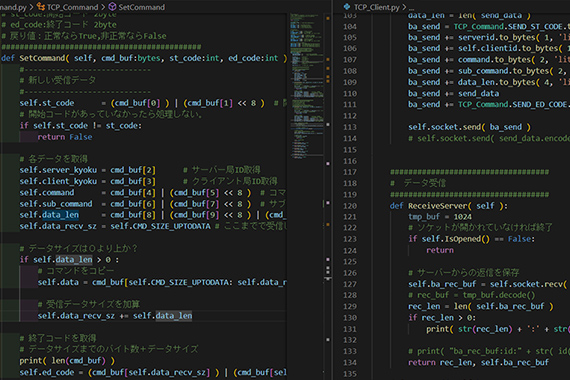Image resolution: width=570 pixels, height=380 pixels.
Task: Click the '# 新しい受信データ' comment
Action: click(x=57, y=80)
